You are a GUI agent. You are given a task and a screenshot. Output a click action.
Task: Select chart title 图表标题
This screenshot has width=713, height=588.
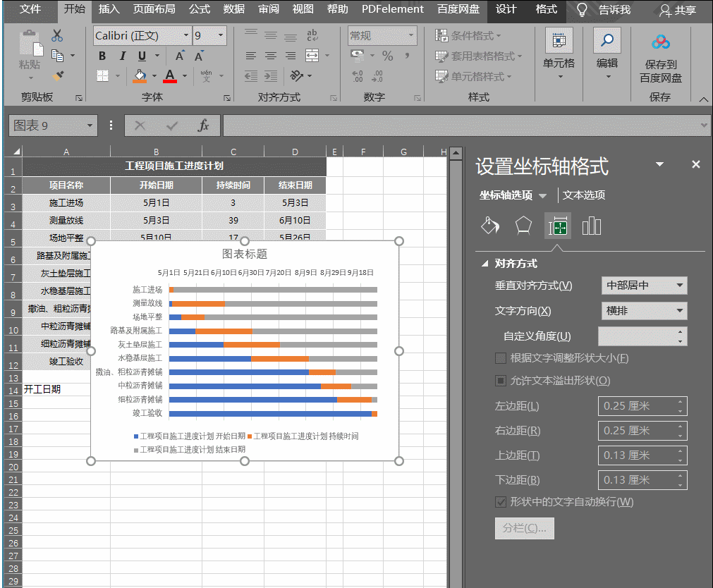(x=245, y=254)
